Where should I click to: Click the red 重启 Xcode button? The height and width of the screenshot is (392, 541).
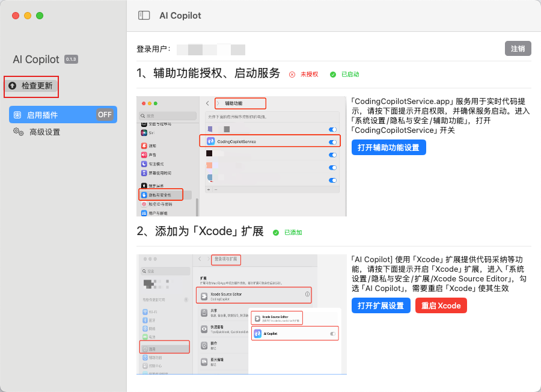pyautogui.click(x=441, y=306)
